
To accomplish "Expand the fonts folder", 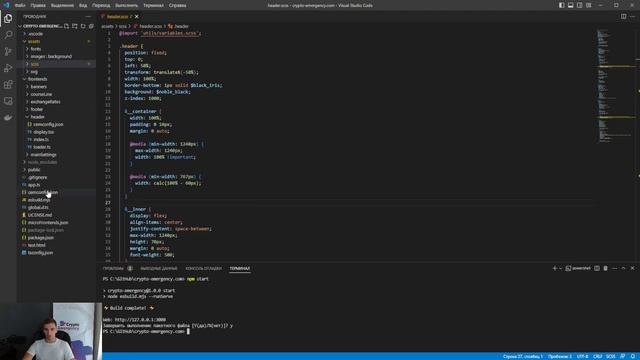I will tap(36, 49).
